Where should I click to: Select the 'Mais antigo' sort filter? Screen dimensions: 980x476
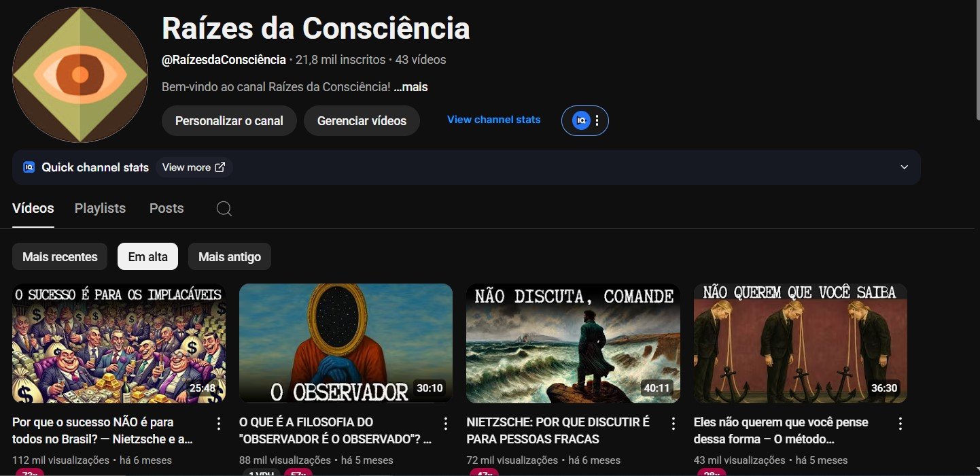tap(230, 257)
